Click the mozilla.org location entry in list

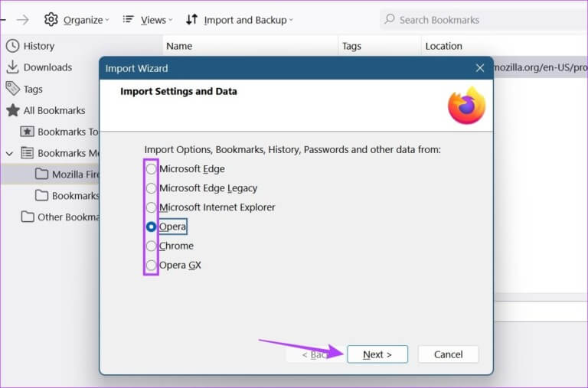[x=541, y=67]
